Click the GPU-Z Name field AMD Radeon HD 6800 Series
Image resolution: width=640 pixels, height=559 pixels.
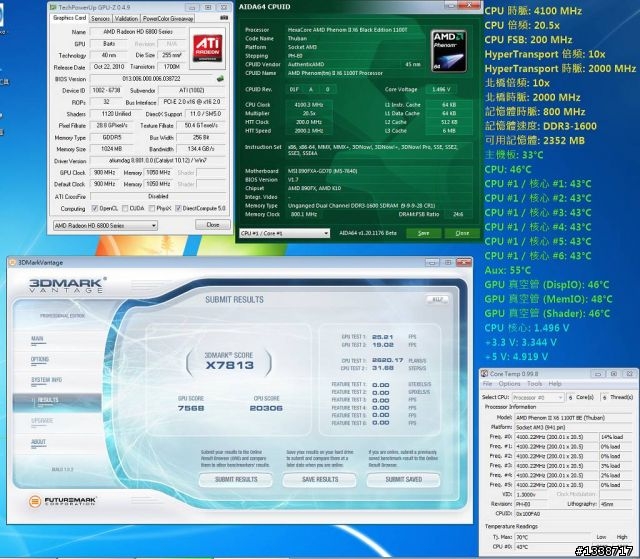click(138, 32)
